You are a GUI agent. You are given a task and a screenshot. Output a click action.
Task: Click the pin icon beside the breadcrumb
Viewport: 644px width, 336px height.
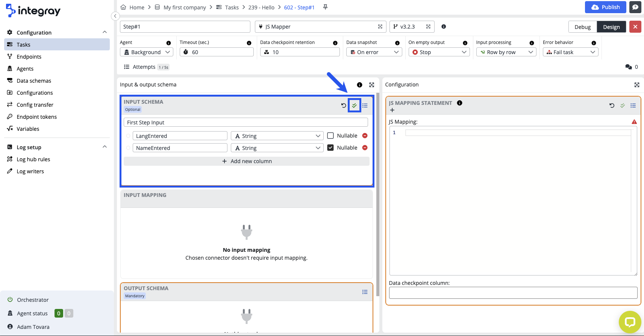pyautogui.click(x=325, y=7)
